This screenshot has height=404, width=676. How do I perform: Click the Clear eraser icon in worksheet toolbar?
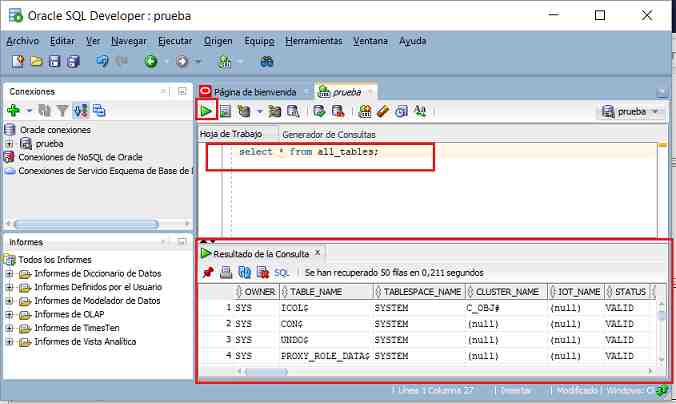coord(383,111)
